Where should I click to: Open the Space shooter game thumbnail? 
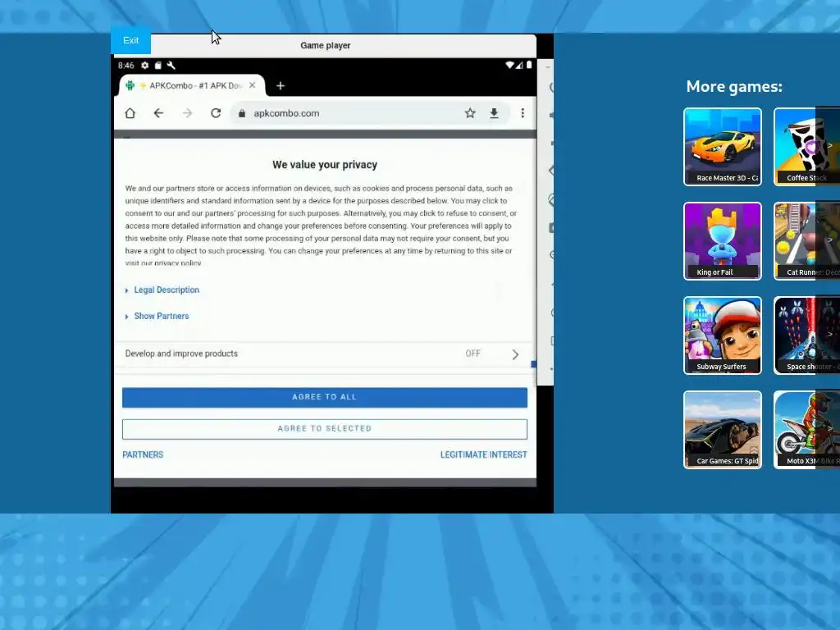[807, 336]
